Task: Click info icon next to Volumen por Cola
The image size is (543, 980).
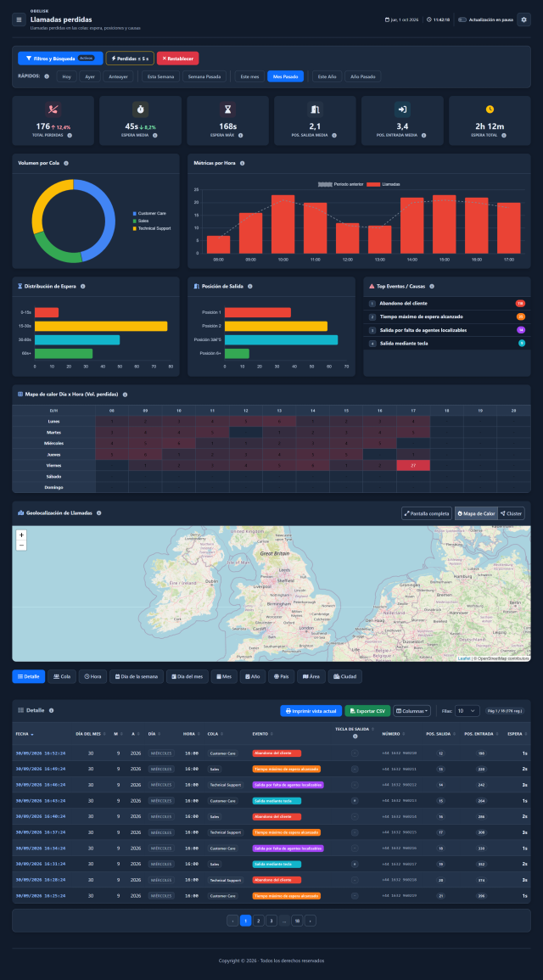Action: (x=66, y=163)
